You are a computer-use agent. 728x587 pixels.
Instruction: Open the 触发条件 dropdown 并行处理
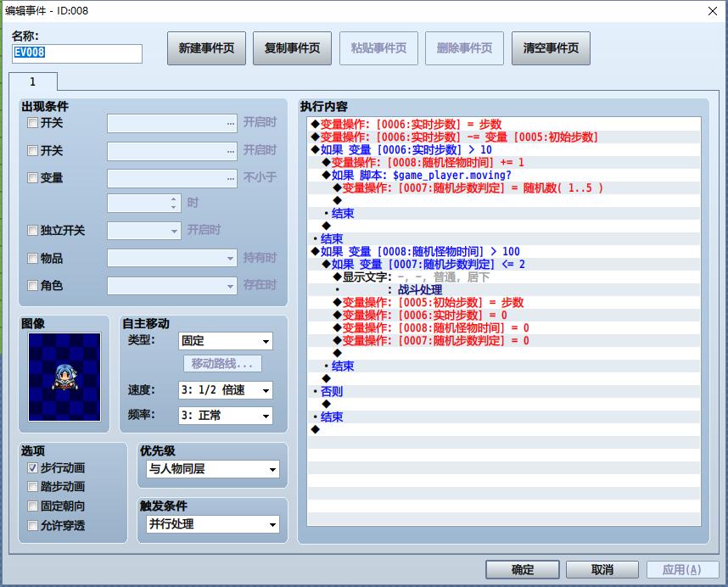click(213, 524)
